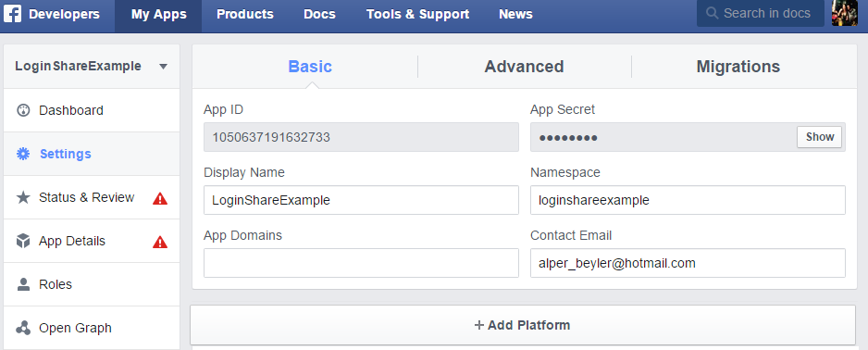Viewport: 868px width, 350px height.
Task: Click the App ID label
Action: 224,109
